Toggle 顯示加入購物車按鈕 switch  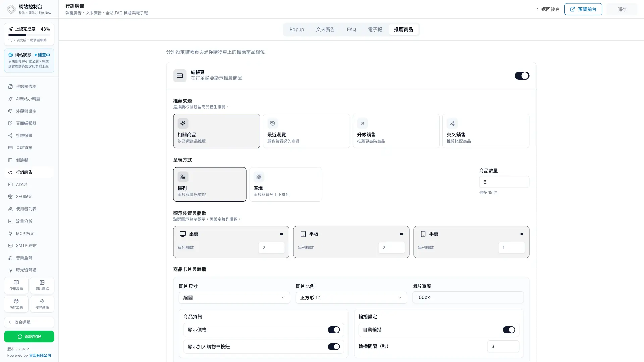point(334,347)
